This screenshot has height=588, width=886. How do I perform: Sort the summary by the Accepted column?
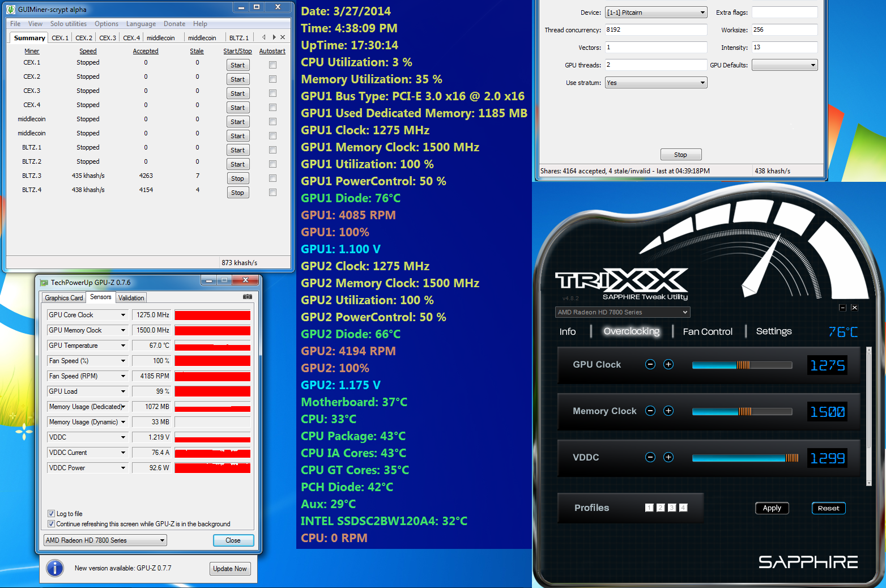pyautogui.click(x=146, y=51)
